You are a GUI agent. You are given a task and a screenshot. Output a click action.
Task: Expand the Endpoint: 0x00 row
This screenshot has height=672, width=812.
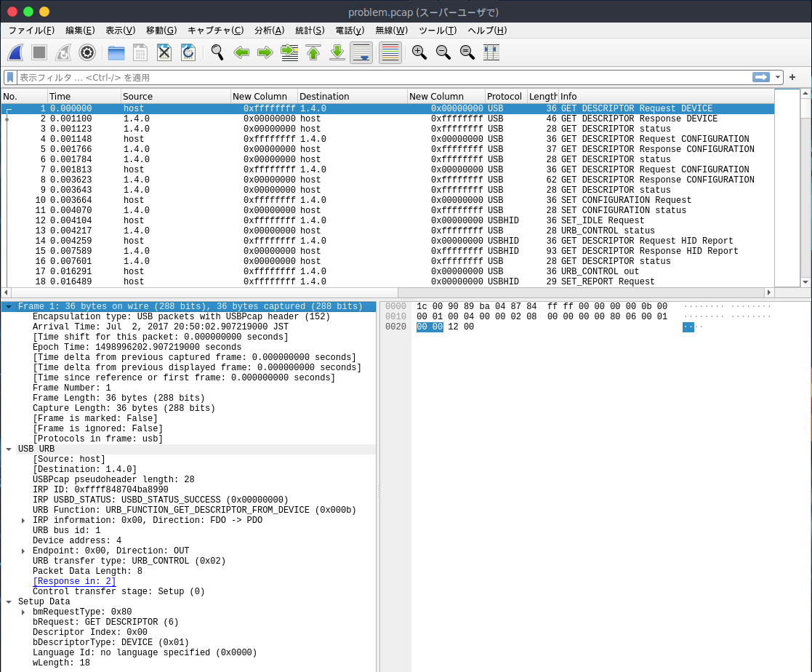point(23,551)
